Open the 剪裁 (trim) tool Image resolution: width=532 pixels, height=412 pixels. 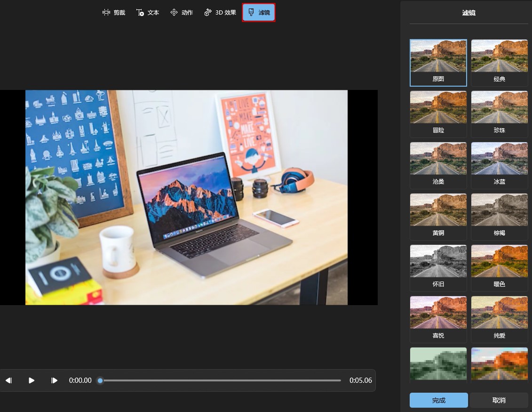click(x=114, y=13)
